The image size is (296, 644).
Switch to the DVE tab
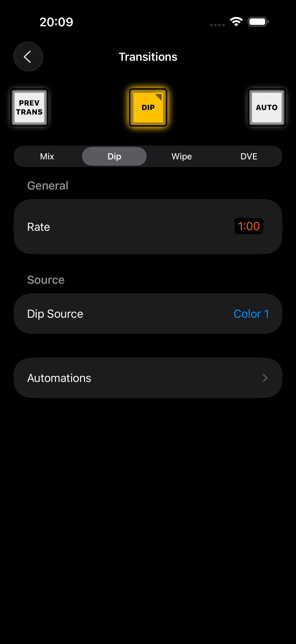[x=249, y=157]
